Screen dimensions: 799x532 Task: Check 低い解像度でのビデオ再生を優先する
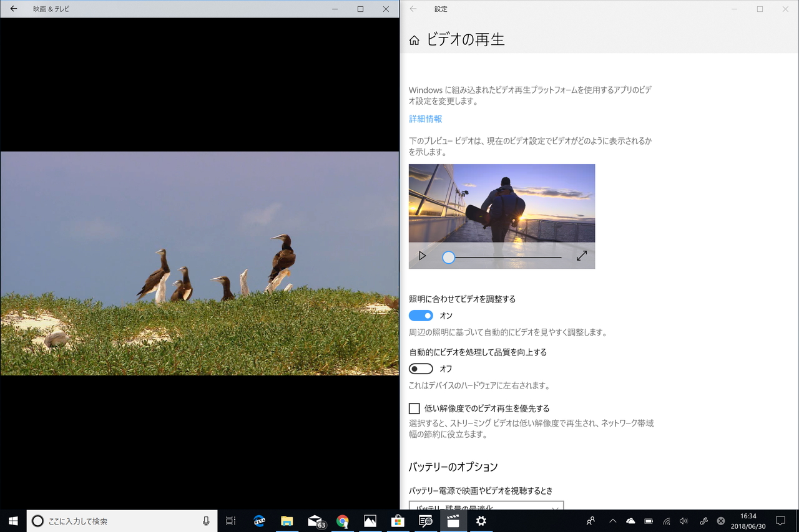[x=414, y=408]
